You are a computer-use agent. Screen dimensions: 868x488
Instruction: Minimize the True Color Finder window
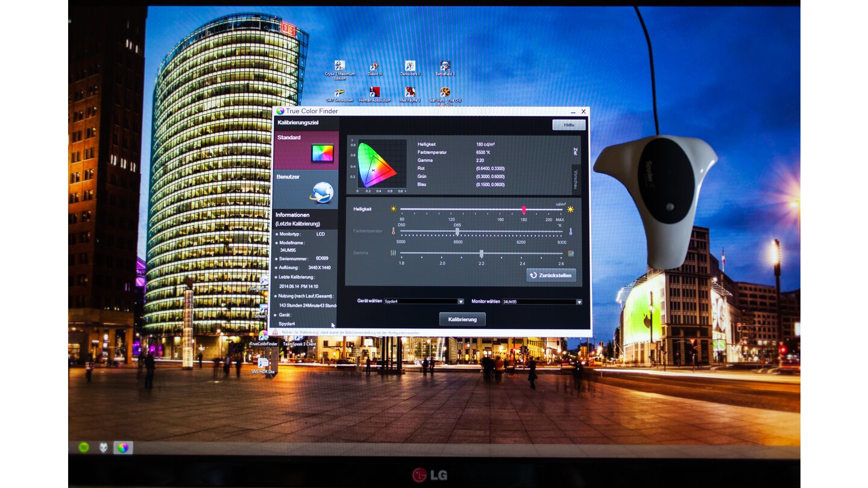click(573, 111)
